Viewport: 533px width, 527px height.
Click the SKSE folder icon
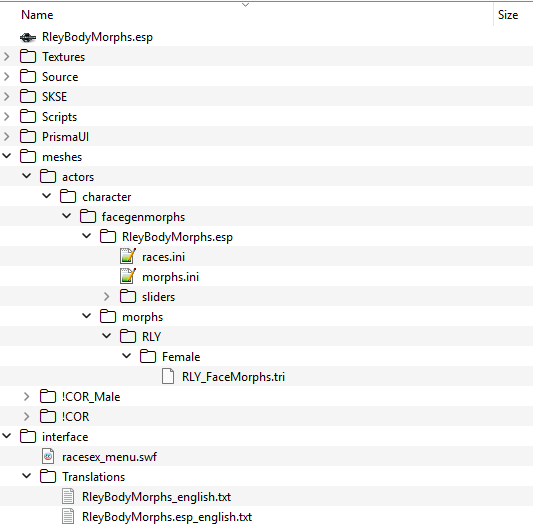28,97
